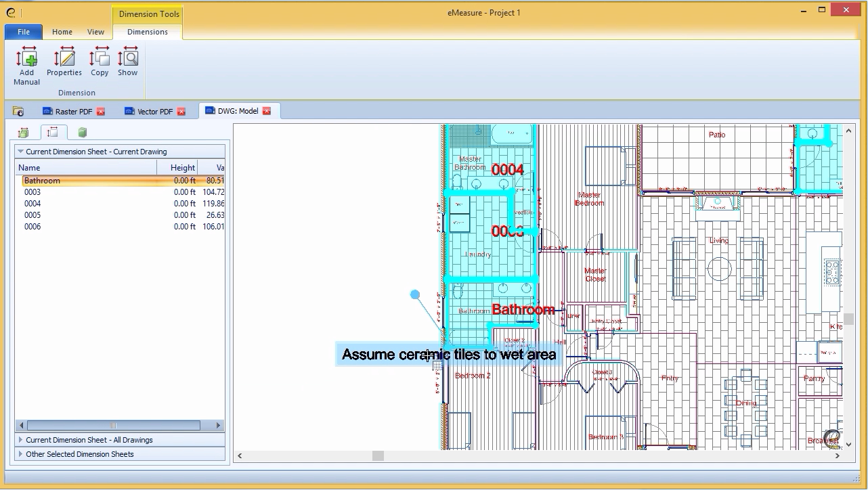This screenshot has height=490, width=868.
Task: Select the stacked dimension sheets panel icon
Action: tap(24, 133)
